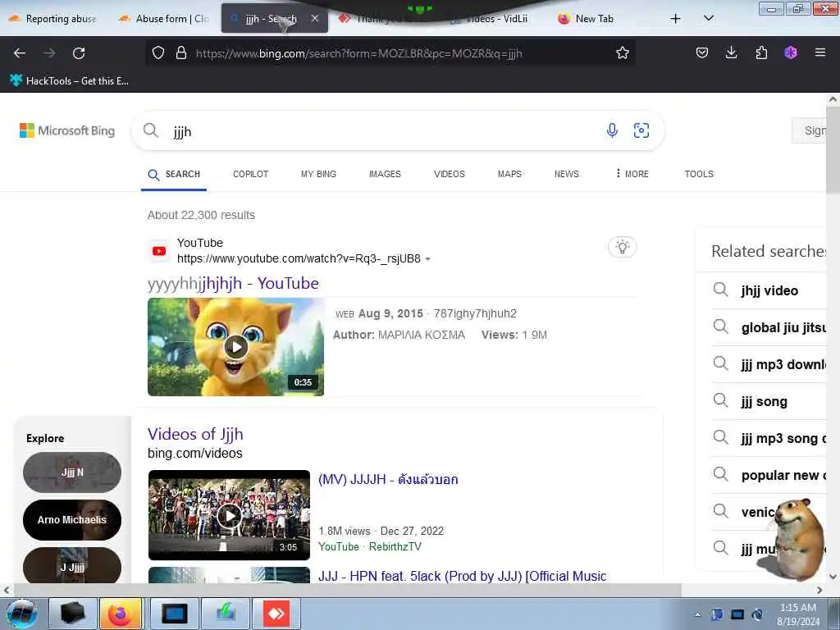Click the Microsoft Bing logo
Viewport: 840px width, 630px height.
(x=67, y=130)
